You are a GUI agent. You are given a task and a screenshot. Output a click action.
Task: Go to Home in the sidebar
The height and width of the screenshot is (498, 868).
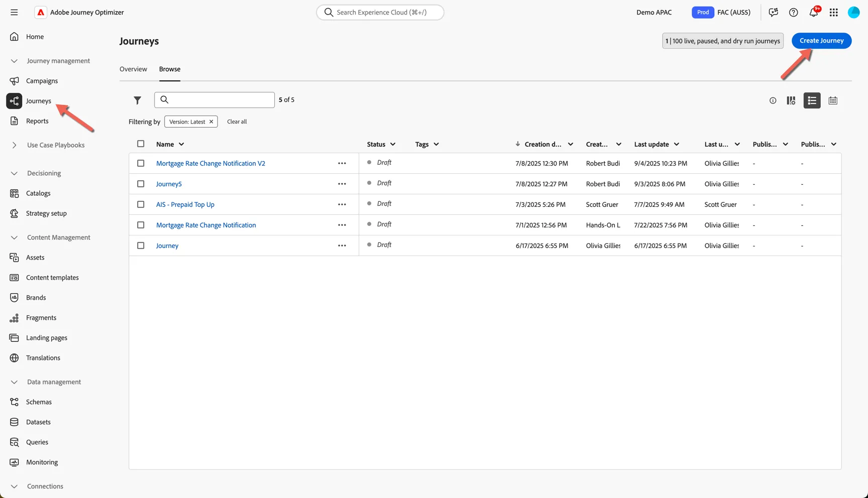35,37
